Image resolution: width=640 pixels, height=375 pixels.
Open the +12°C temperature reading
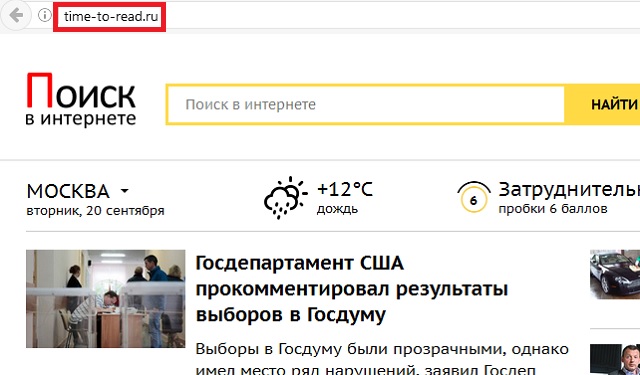(345, 189)
